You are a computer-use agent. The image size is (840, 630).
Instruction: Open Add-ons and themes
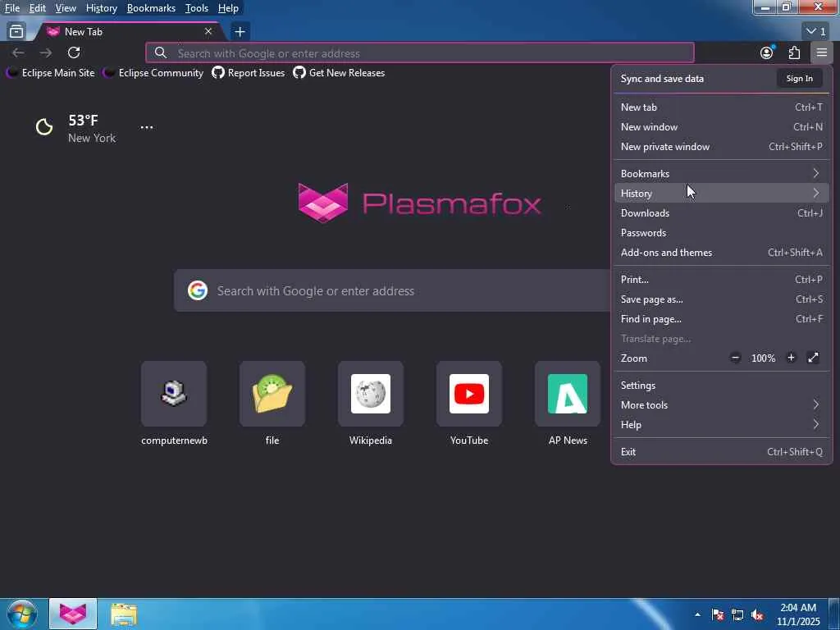722,253
